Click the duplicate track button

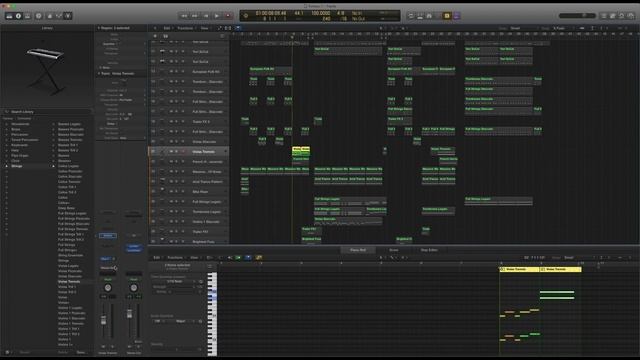[x=165, y=36]
